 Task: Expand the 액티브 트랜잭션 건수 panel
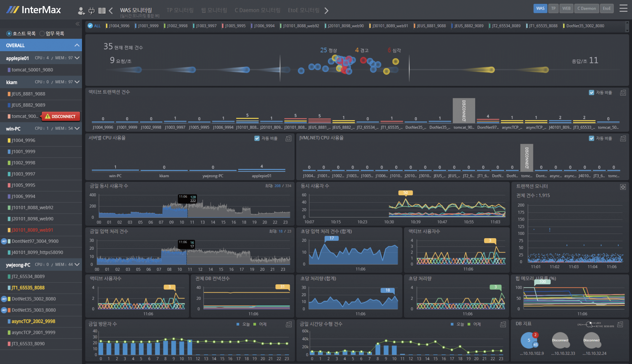623,93
